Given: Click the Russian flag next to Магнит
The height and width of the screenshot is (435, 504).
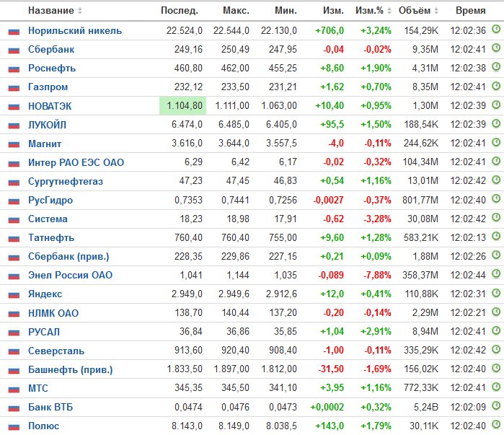Looking at the screenshot, I should pyautogui.click(x=14, y=144).
